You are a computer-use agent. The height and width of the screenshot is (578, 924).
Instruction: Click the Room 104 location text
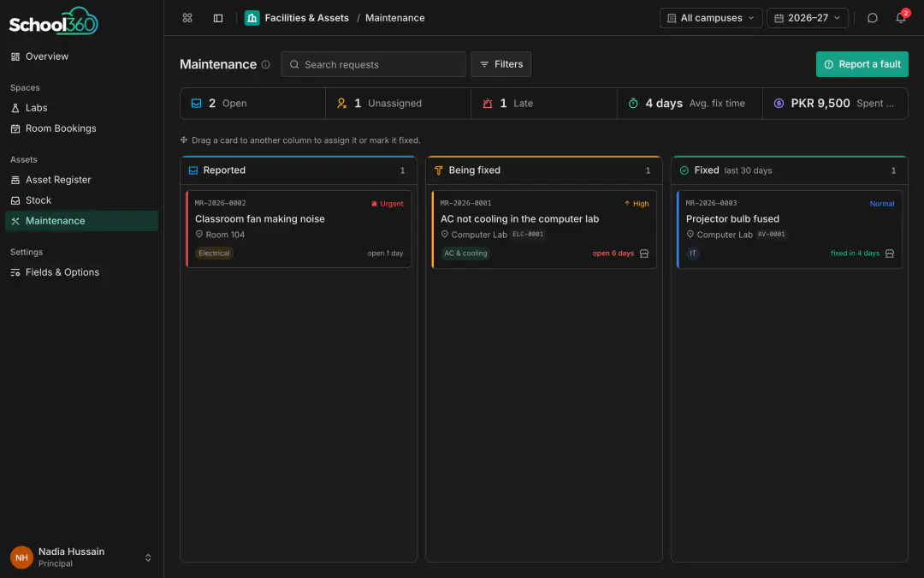(x=225, y=235)
